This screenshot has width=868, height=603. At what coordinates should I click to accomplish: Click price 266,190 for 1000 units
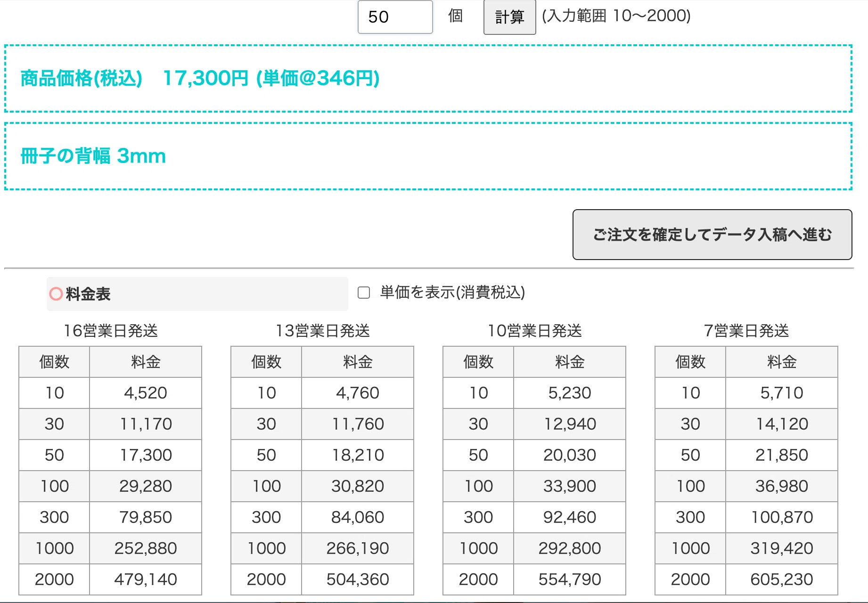[358, 548]
